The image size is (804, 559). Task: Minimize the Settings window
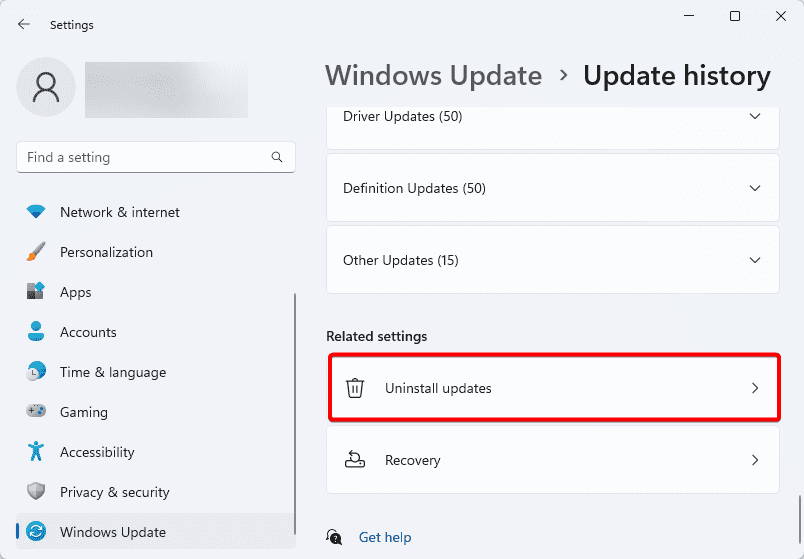pos(689,16)
